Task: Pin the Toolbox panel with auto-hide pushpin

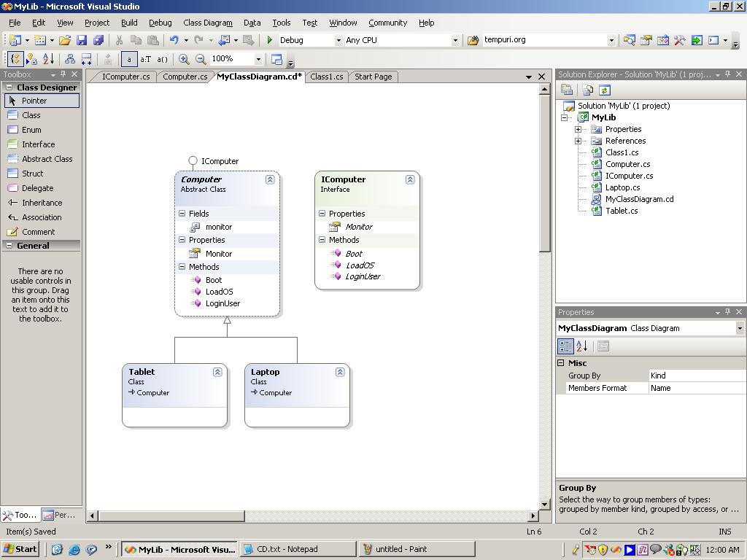Action: pos(63,74)
